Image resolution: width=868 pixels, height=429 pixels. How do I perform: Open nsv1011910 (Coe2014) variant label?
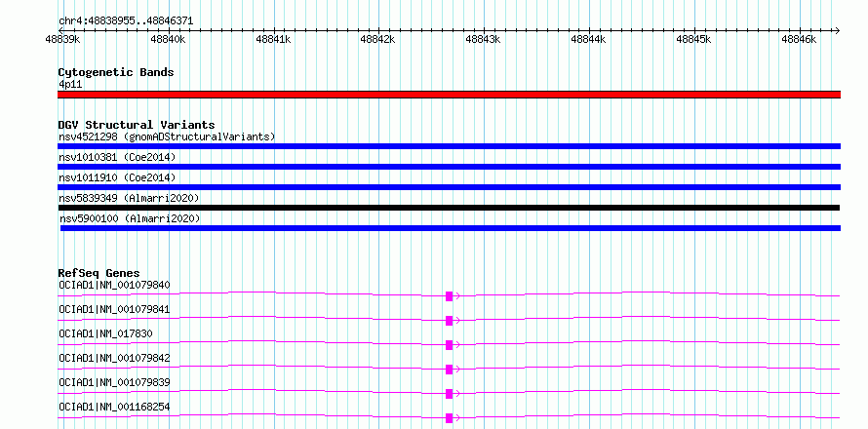(117, 177)
